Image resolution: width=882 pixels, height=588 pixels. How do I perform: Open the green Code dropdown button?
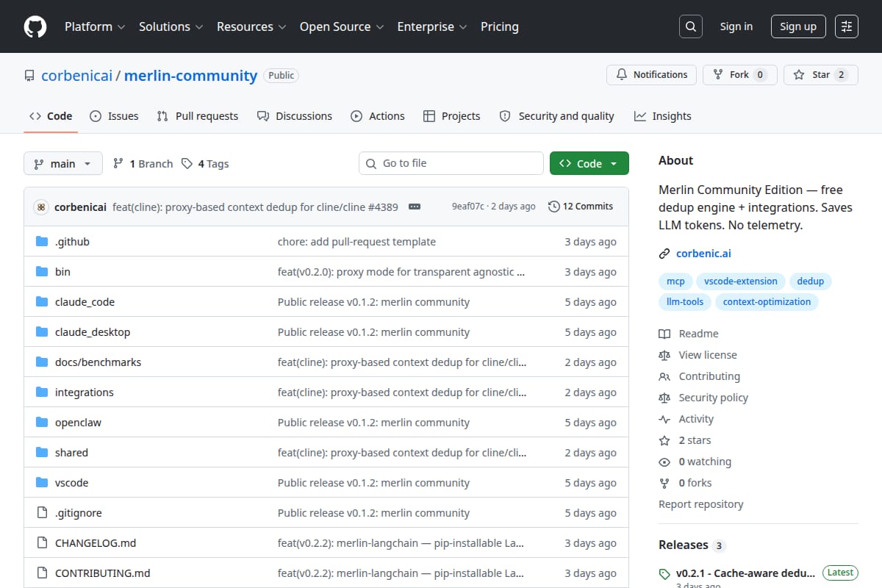point(589,163)
